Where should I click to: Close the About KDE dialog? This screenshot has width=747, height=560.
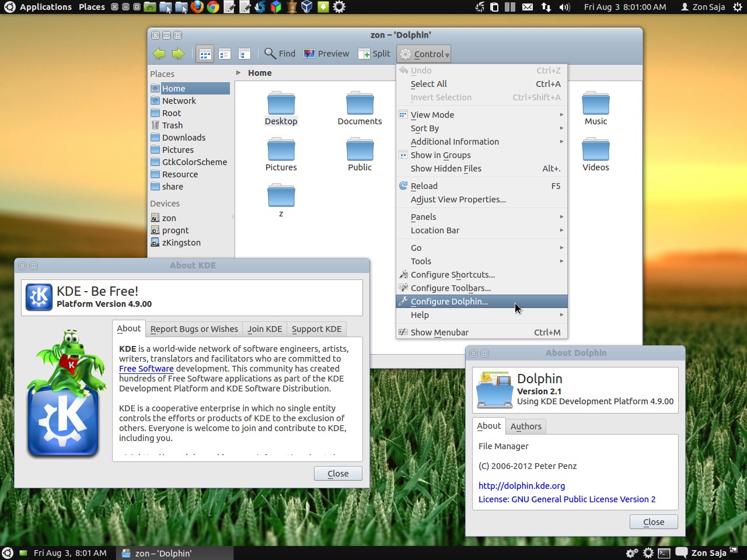[338, 473]
